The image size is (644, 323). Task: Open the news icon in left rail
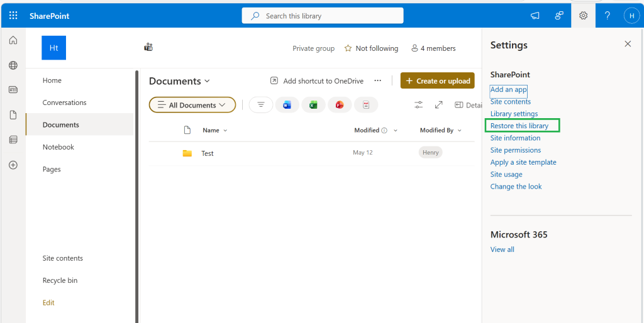(13, 89)
